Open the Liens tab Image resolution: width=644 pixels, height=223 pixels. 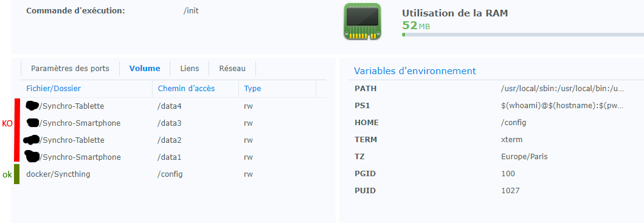click(x=189, y=69)
